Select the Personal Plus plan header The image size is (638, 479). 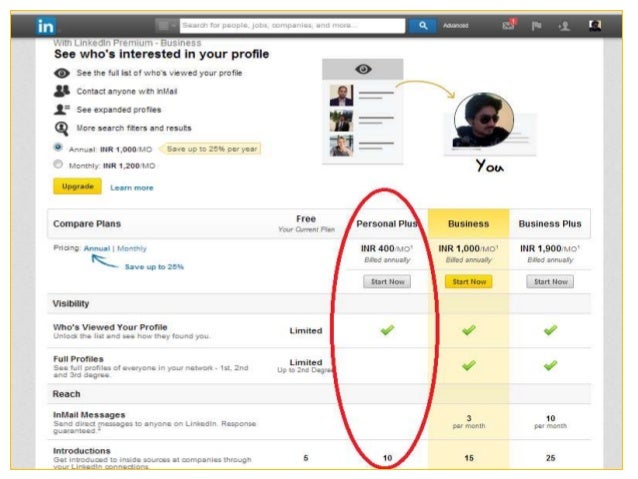click(x=387, y=224)
